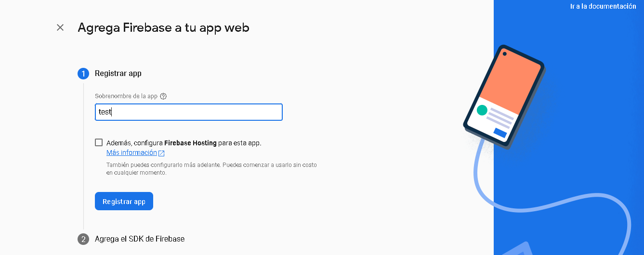This screenshot has height=255, width=644.
Task: Click the external link icon after Más información
Action: (x=161, y=153)
